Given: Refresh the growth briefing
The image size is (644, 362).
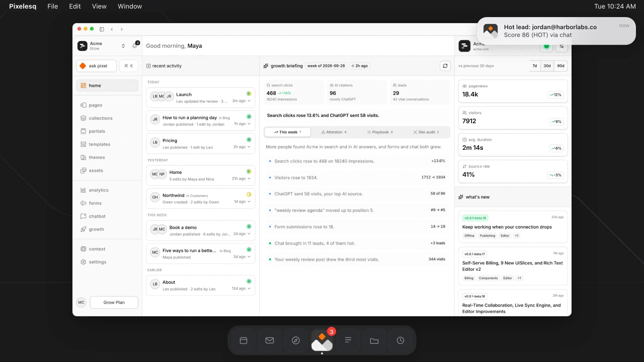Looking at the screenshot, I should coord(445,66).
